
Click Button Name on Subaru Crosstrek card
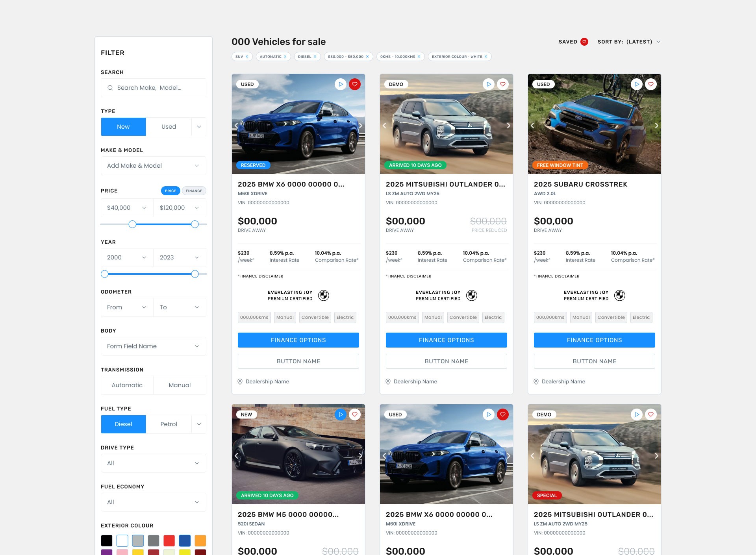click(595, 361)
